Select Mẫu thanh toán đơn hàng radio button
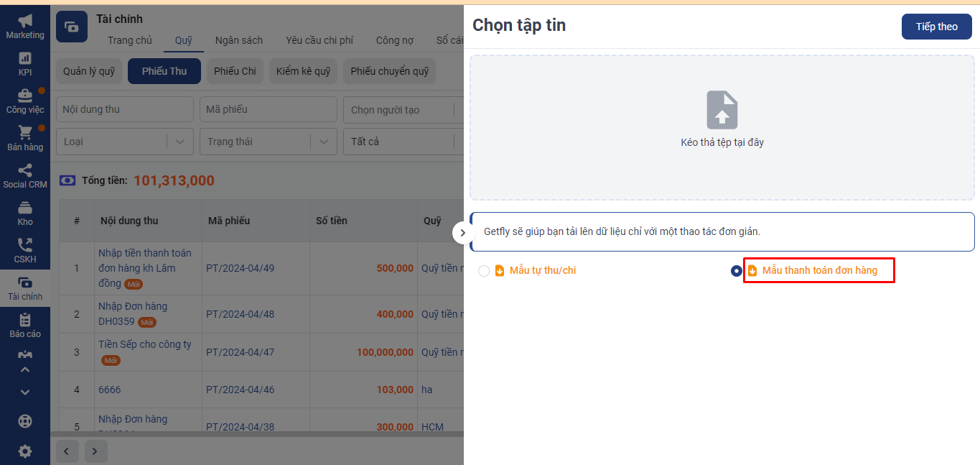This screenshot has height=465, width=980. coord(736,271)
